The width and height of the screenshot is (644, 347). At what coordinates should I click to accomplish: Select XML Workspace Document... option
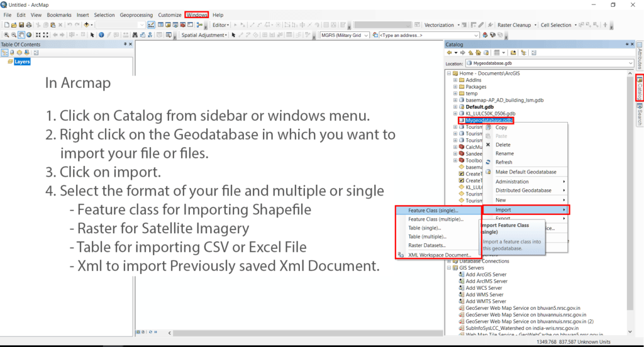point(438,255)
